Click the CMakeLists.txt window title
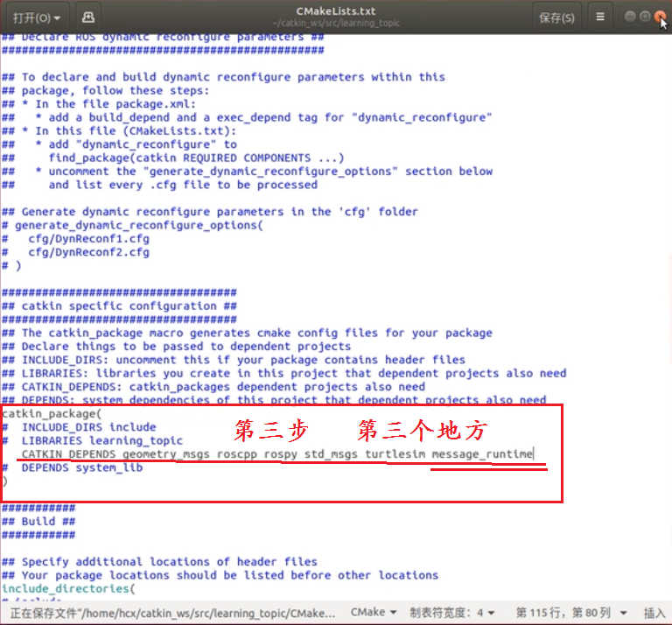 [336, 11]
